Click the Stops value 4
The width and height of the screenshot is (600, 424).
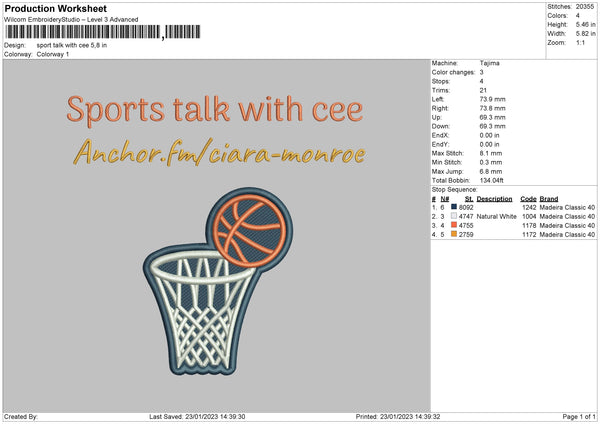pyautogui.click(x=481, y=81)
